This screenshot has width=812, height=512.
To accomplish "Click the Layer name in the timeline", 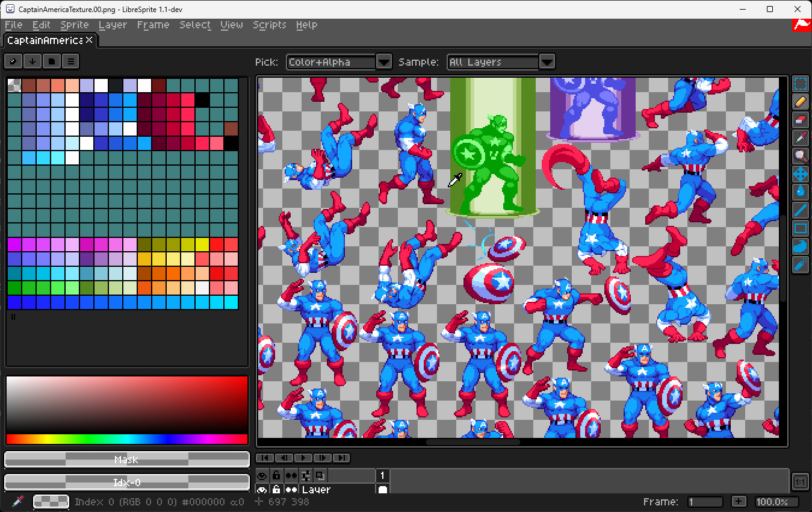I will [x=316, y=489].
